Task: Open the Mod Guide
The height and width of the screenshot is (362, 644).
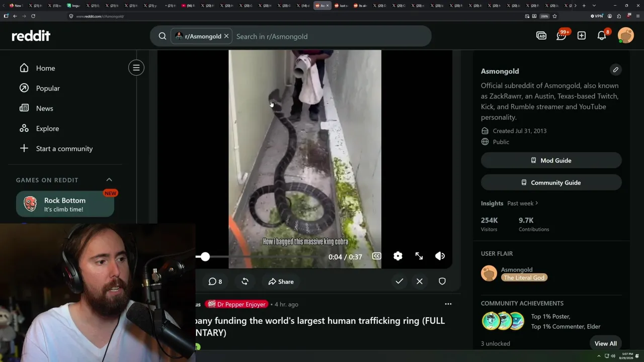Action: click(551, 160)
